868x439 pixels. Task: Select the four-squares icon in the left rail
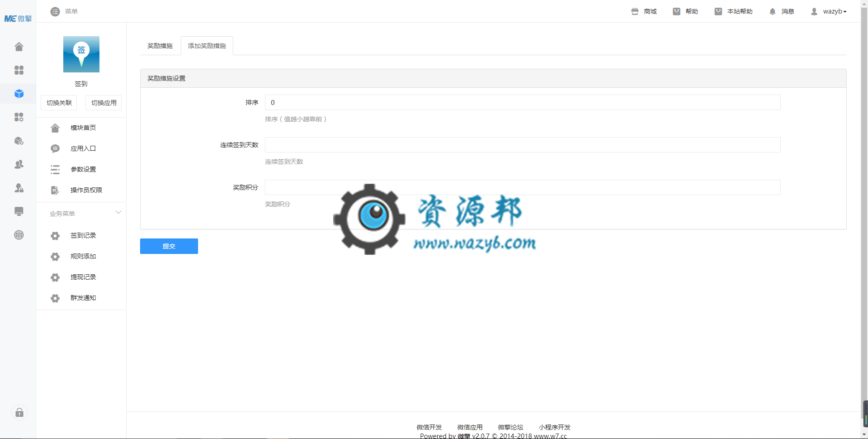tap(19, 70)
